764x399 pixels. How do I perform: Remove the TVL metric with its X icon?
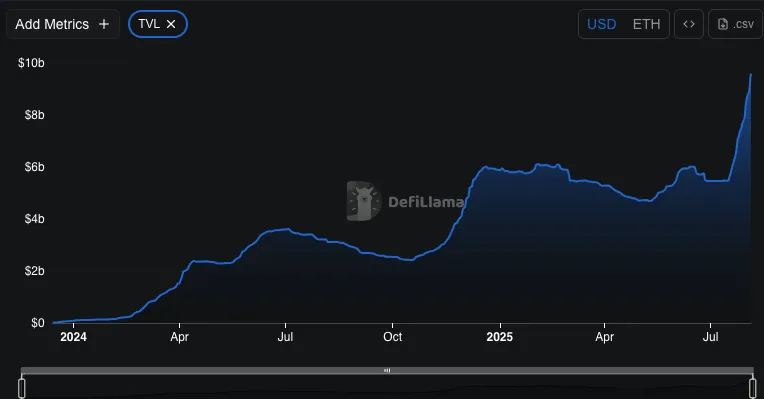[171, 24]
